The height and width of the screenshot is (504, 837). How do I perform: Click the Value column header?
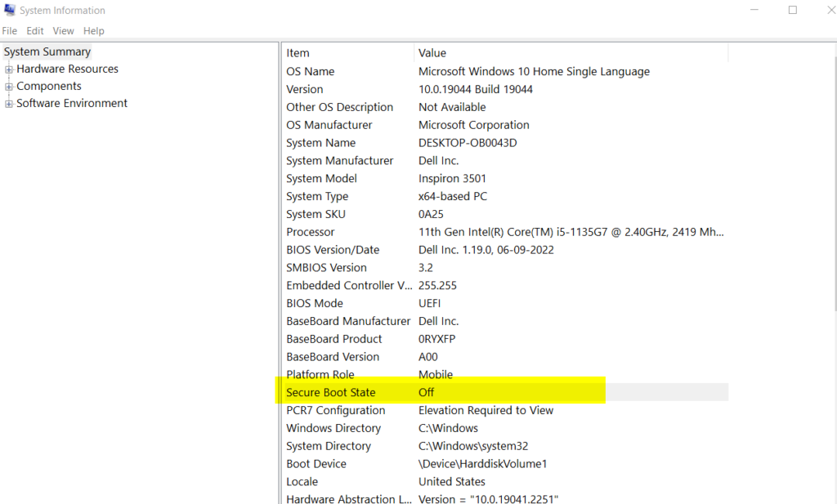tap(432, 52)
